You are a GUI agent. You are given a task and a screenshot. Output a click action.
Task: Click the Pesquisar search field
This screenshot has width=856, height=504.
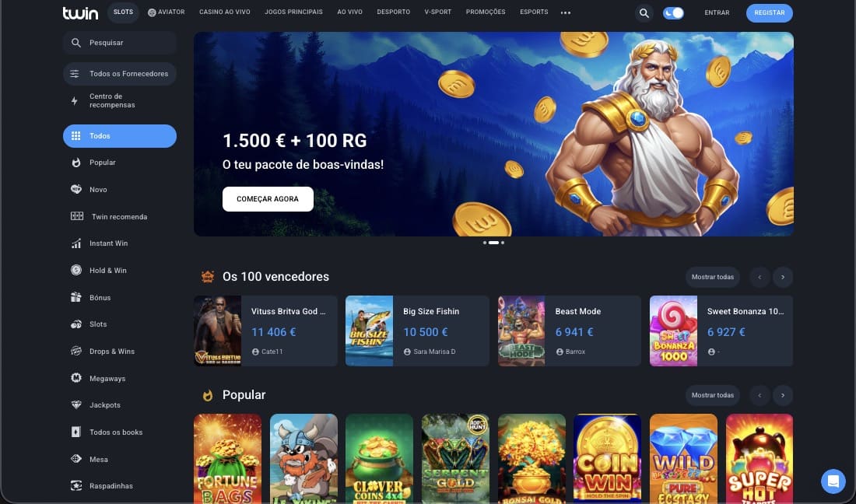click(120, 43)
